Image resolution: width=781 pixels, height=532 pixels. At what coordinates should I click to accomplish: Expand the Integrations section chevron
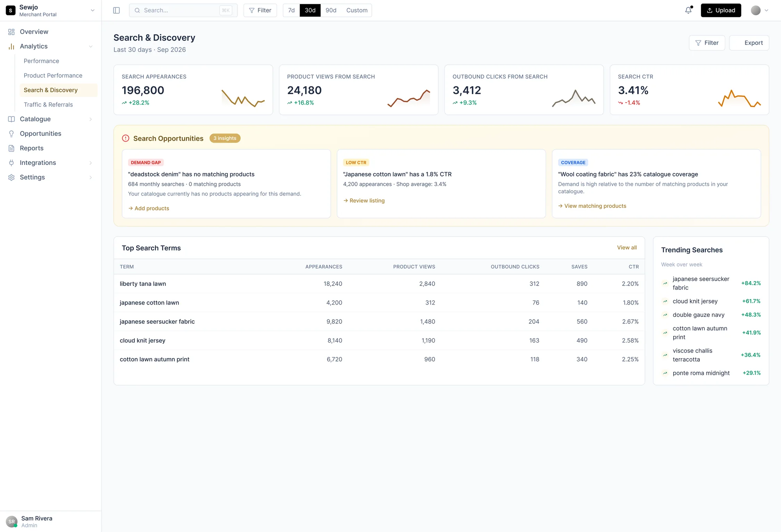[91, 163]
